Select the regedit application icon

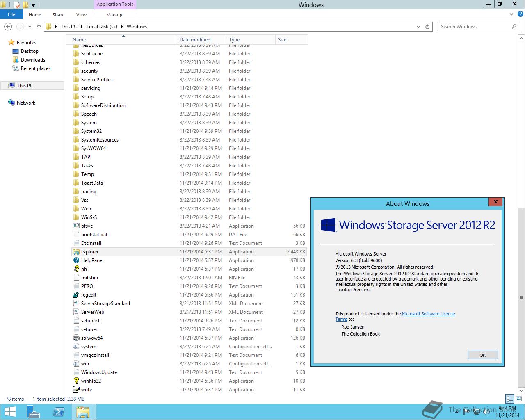(x=76, y=295)
